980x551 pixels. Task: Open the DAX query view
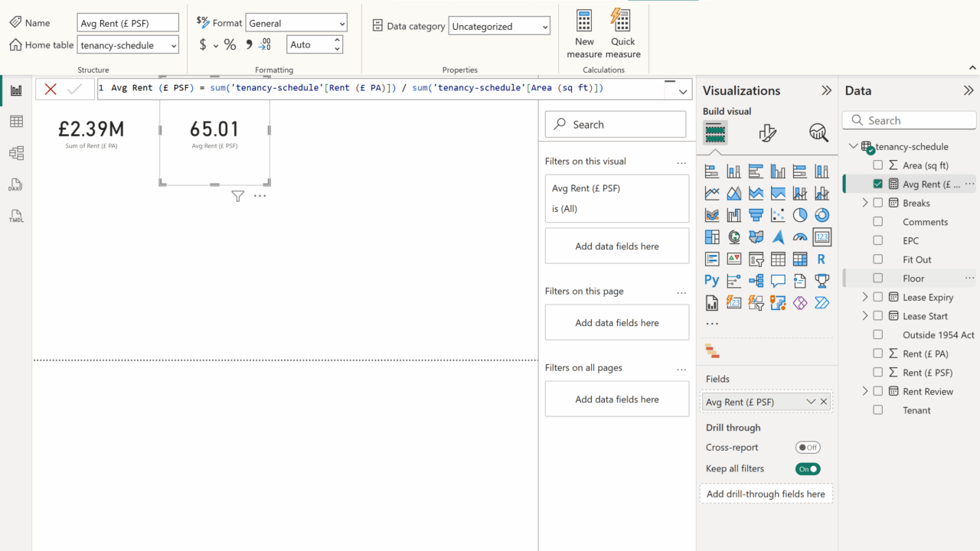pos(16,185)
